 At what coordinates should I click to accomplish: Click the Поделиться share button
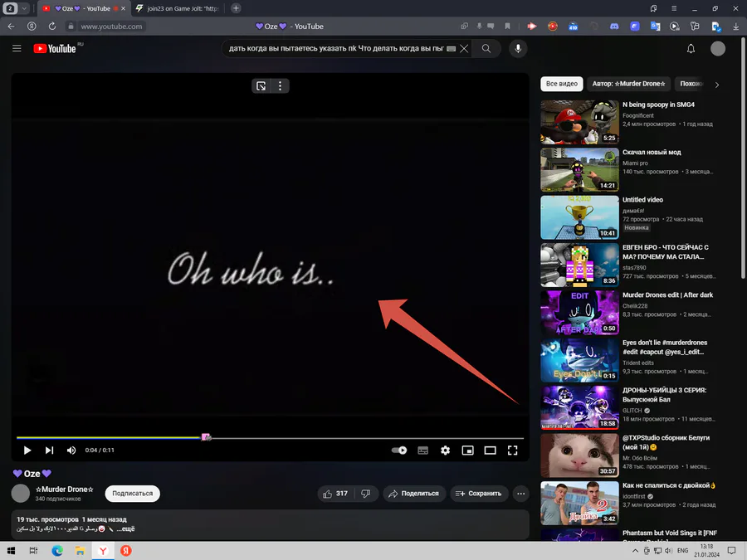(413, 494)
